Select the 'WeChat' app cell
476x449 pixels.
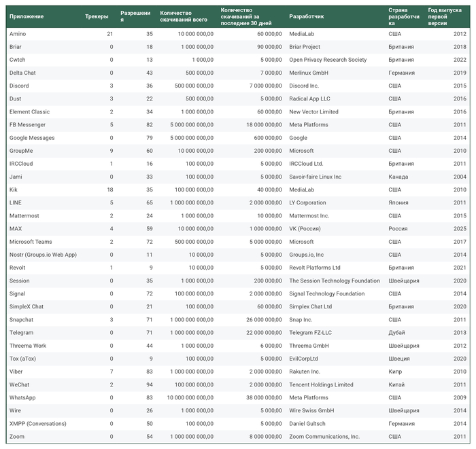point(20,384)
